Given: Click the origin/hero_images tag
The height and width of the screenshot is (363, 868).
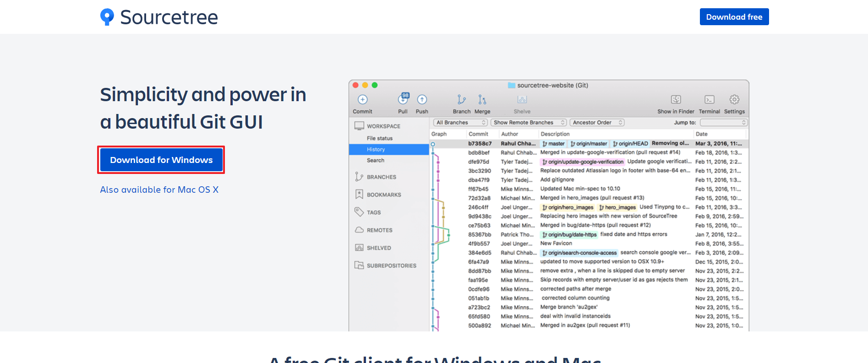Looking at the screenshot, I should [x=568, y=207].
